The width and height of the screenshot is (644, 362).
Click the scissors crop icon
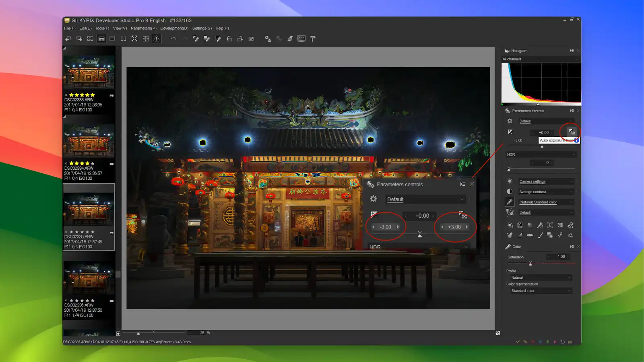point(560,235)
